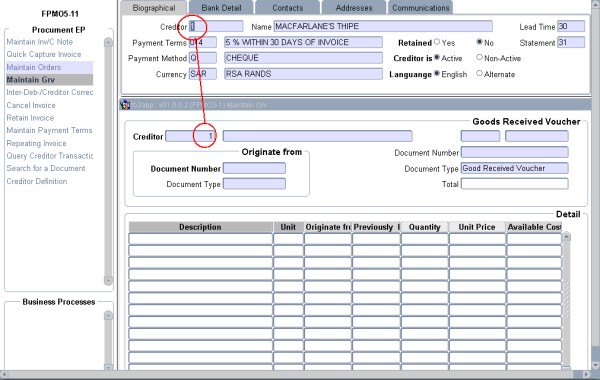The width and height of the screenshot is (600, 380).
Task: Set Retained to No
Action: [479, 42]
